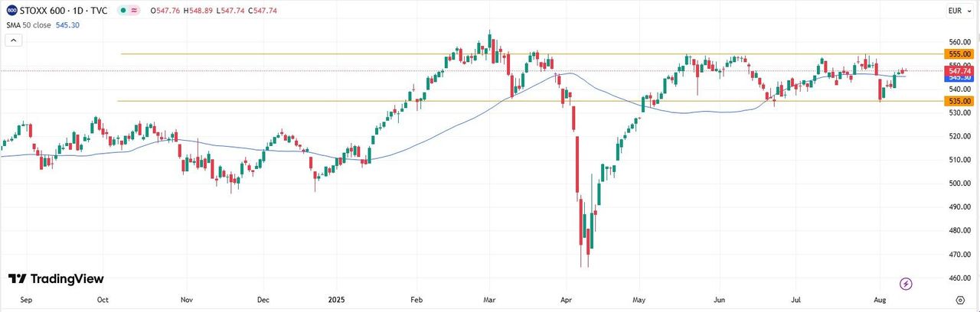Click the 555.00 orange price label
980x312 pixels.
[959, 54]
